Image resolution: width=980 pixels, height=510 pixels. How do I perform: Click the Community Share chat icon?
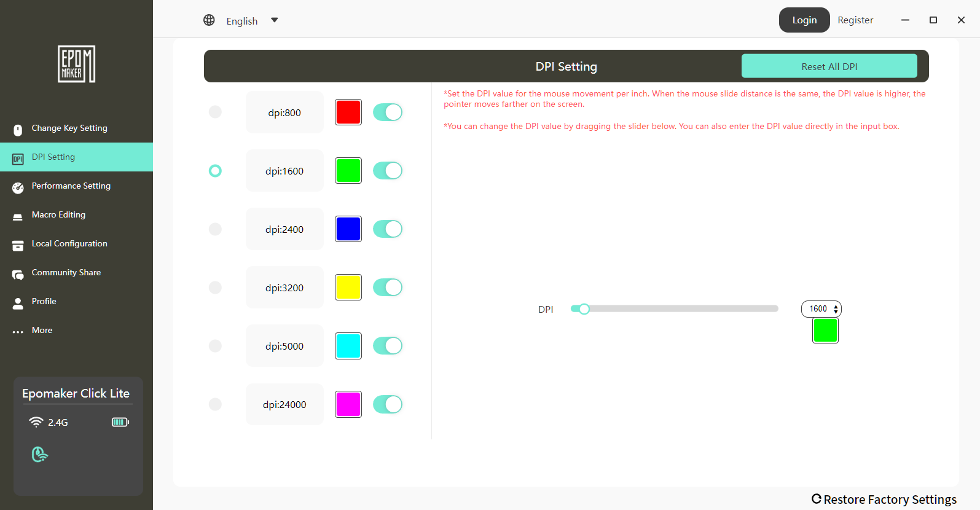(x=18, y=274)
